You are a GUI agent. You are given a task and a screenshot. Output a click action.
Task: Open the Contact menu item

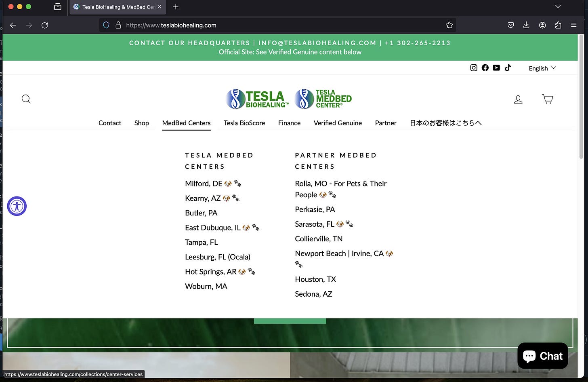(110, 123)
